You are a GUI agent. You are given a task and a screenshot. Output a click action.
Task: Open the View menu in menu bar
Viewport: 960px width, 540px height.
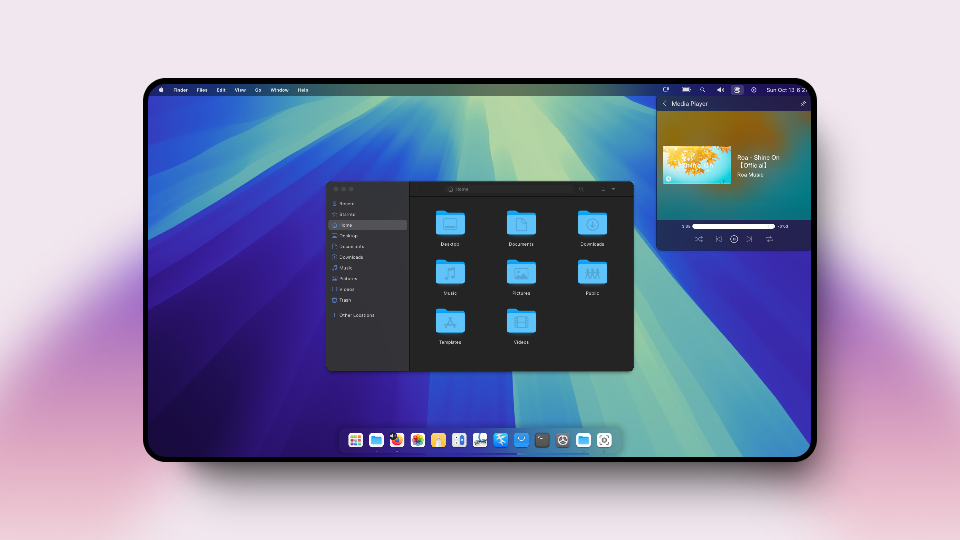[x=241, y=90]
